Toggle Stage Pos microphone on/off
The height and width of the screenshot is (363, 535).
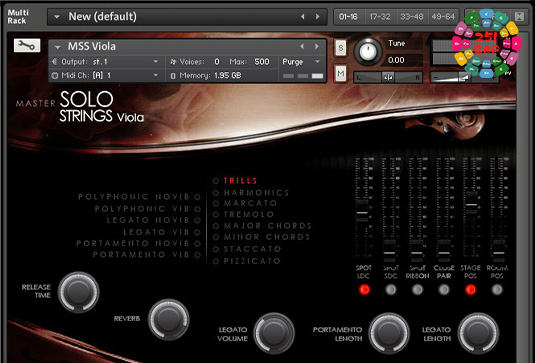coord(471,290)
